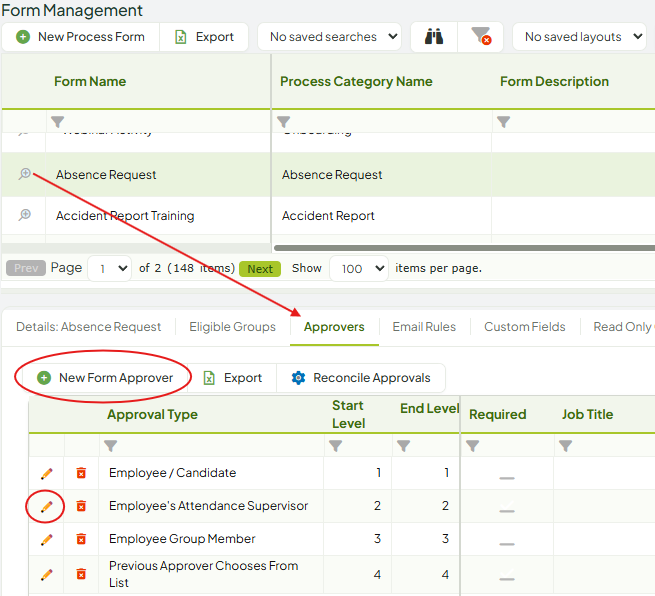Open the No saved layouts dropdown

580,37
